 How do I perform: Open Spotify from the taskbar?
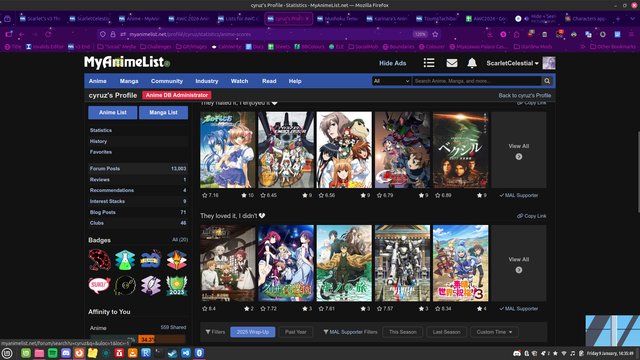pyautogui.click(x=52, y=353)
